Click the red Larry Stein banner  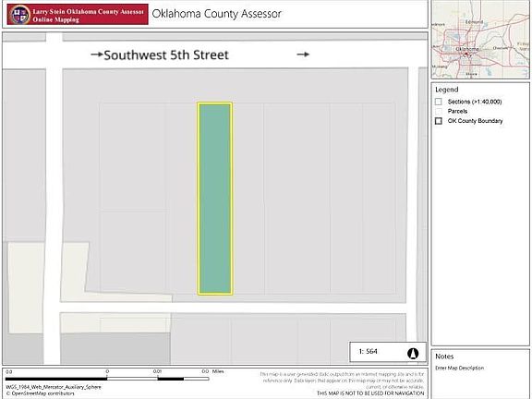tap(78, 15)
